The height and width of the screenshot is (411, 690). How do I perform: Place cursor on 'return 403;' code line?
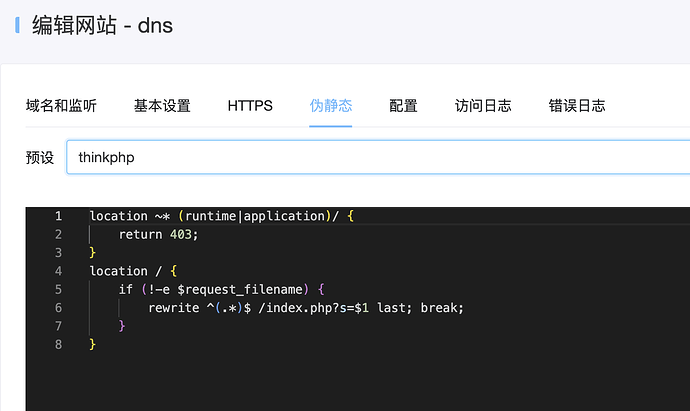click(x=159, y=234)
